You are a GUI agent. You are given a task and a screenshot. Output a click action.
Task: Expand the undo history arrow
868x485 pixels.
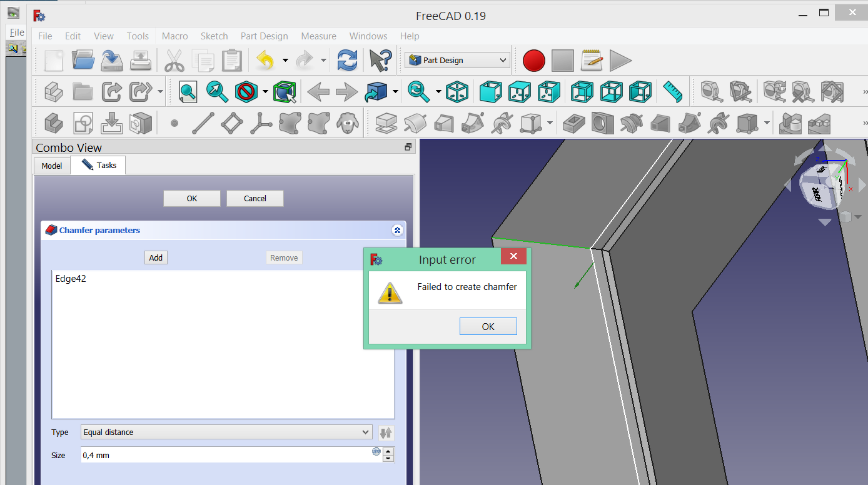285,61
